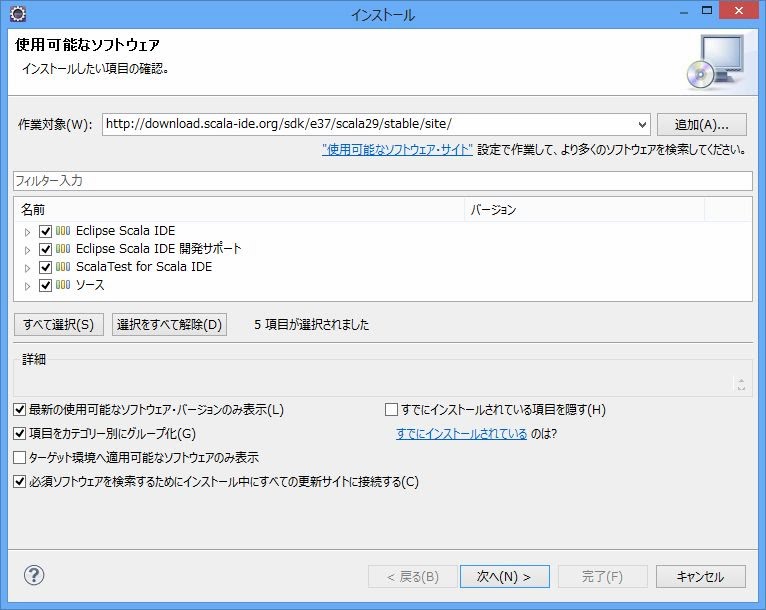Screen dimensions: 766x610
Task: Click the help question mark icon
Action: pyautogui.click(x=34, y=575)
